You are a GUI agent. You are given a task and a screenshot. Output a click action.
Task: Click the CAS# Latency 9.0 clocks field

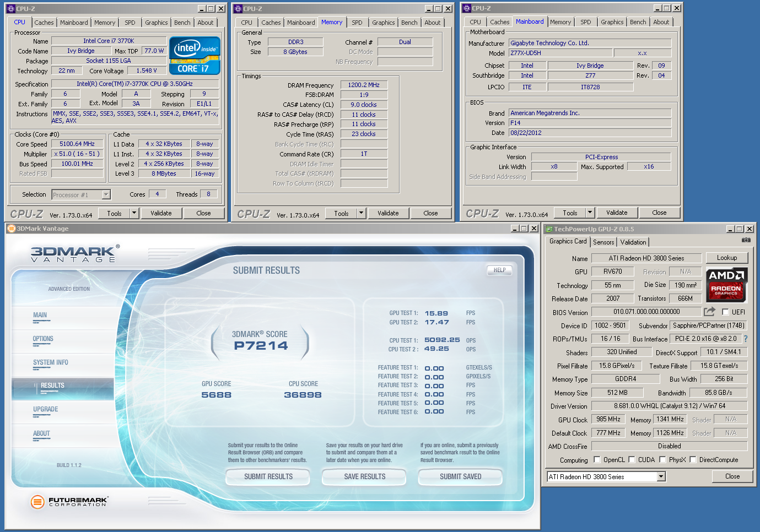(x=364, y=105)
